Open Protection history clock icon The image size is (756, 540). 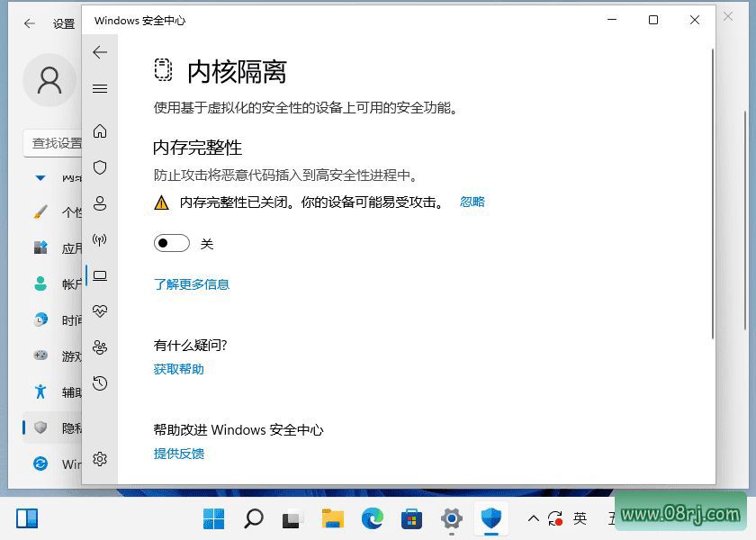coord(100,383)
